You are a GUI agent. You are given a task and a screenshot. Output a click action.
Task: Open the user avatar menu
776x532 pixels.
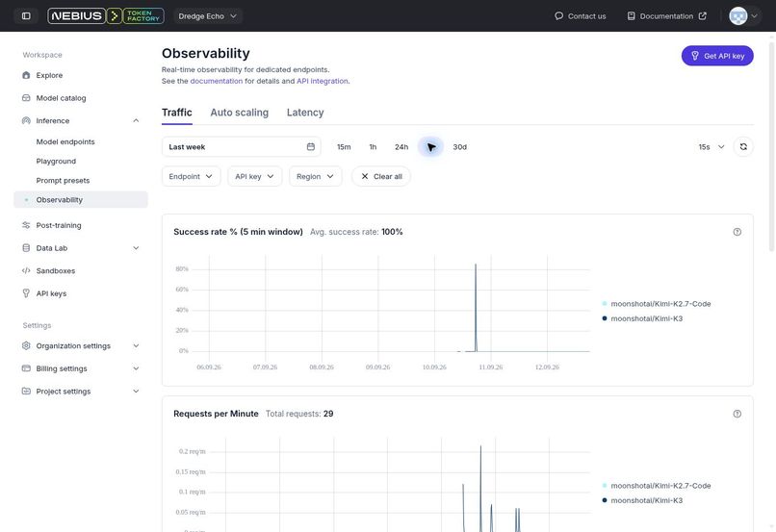pyautogui.click(x=743, y=15)
